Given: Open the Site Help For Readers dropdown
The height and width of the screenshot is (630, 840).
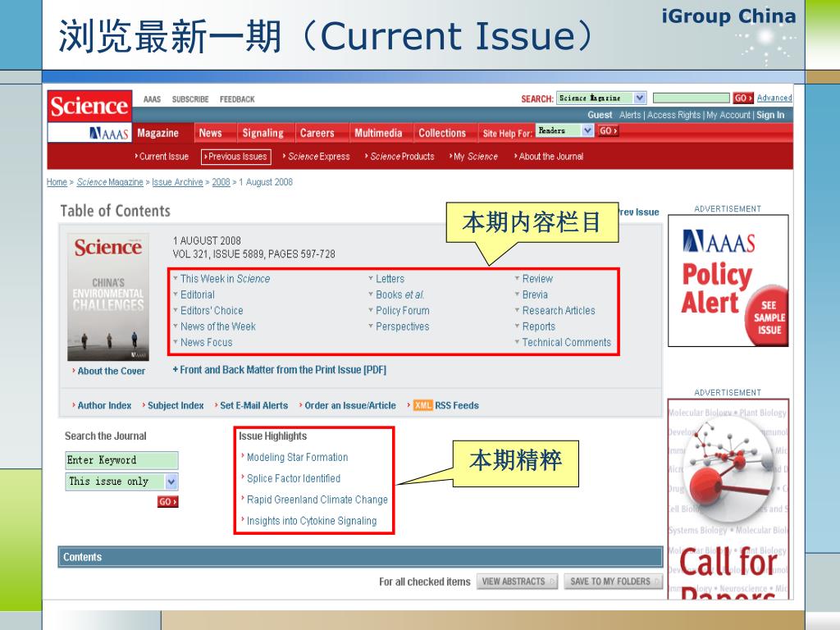Looking at the screenshot, I should pos(564,130).
